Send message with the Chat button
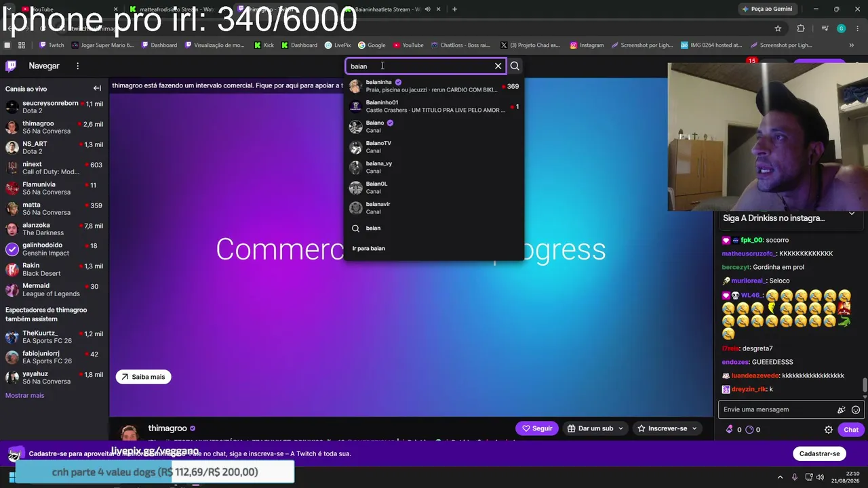The width and height of the screenshot is (868, 488). tap(851, 430)
